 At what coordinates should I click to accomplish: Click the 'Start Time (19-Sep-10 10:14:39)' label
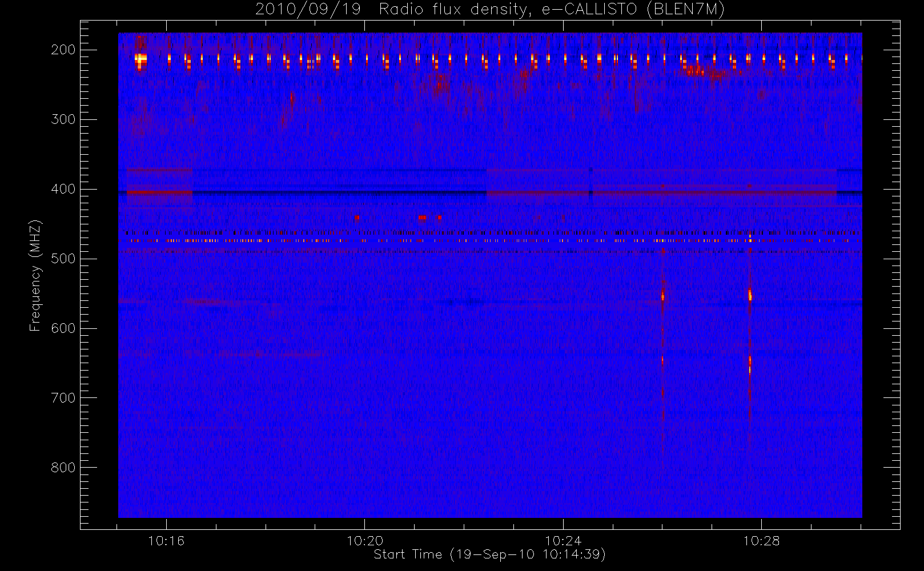coord(489,554)
